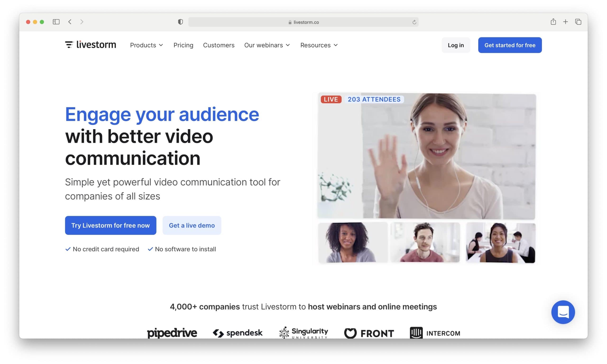This screenshot has width=607, height=364.
Task: Select Pricing in the navigation
Action: (x=183, y=45)
